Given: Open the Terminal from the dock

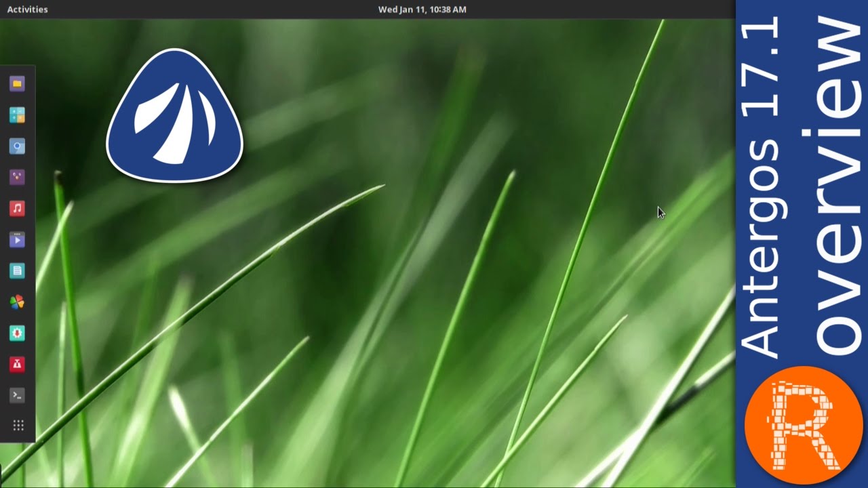Looking at the screenshot, I should tap(18, 396).
